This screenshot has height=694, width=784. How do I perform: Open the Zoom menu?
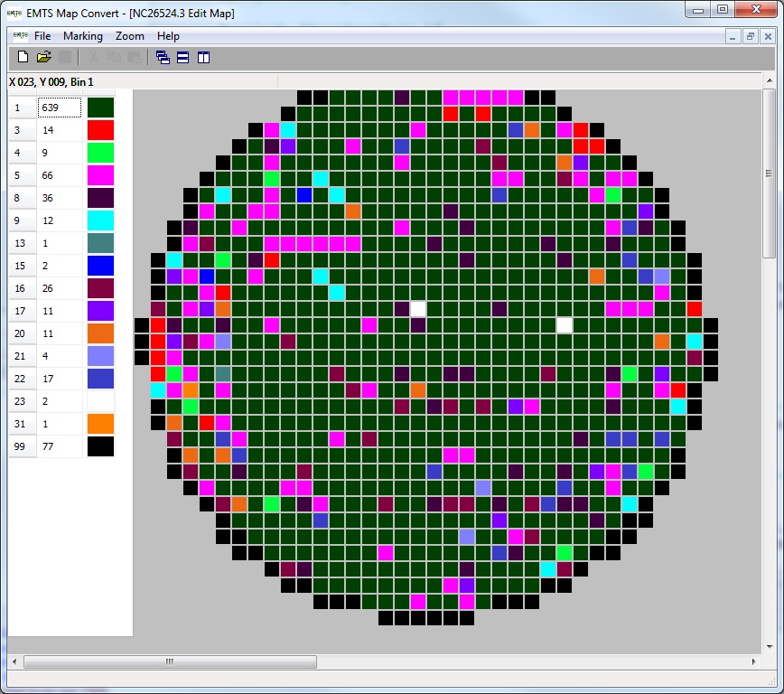coord(130,36)
